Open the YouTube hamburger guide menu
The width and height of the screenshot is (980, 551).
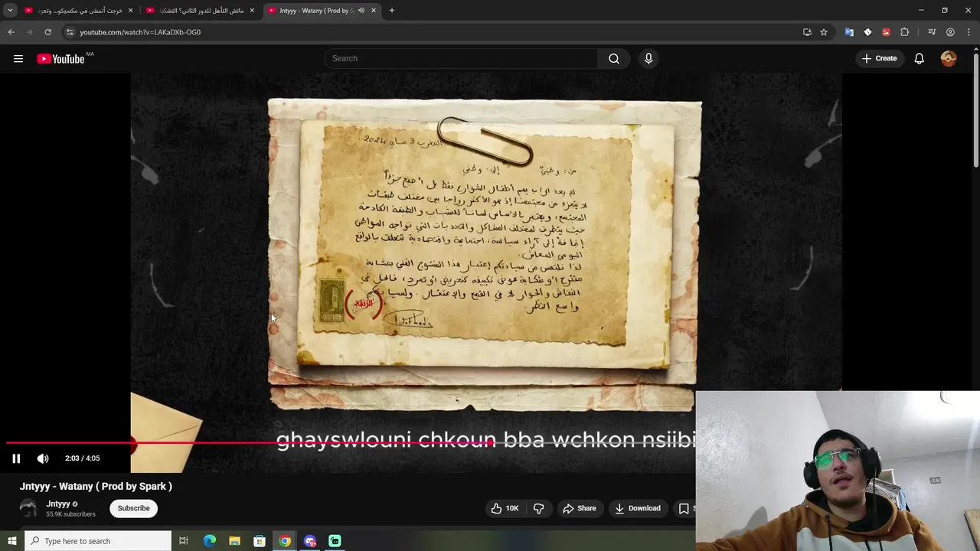[18, 59]
